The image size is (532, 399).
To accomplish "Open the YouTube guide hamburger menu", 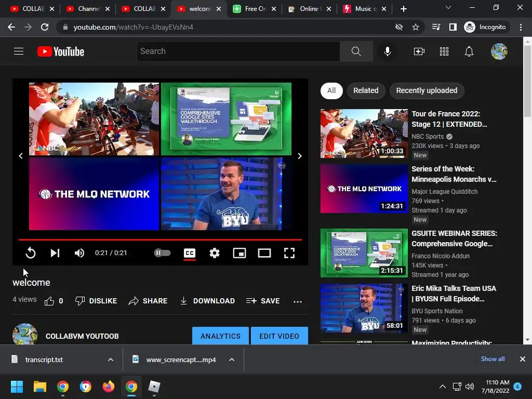I will click(x=19, y=51).
